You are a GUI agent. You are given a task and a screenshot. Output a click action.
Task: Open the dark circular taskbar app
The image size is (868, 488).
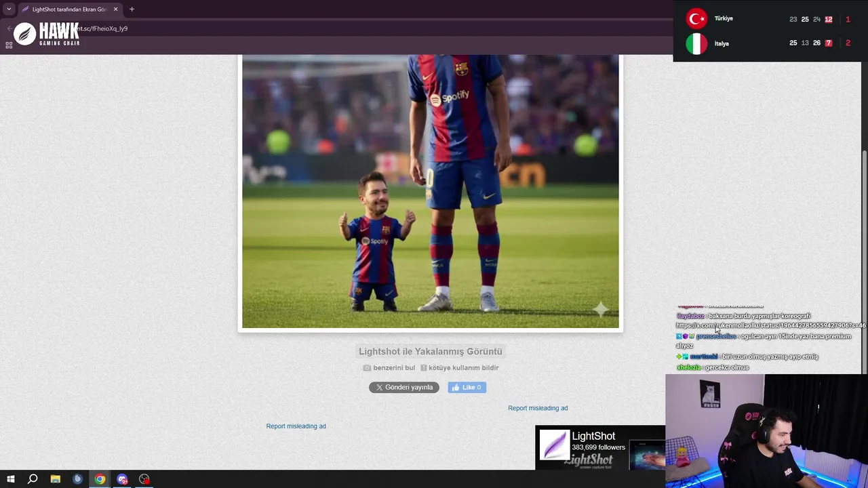click(77, 479)
